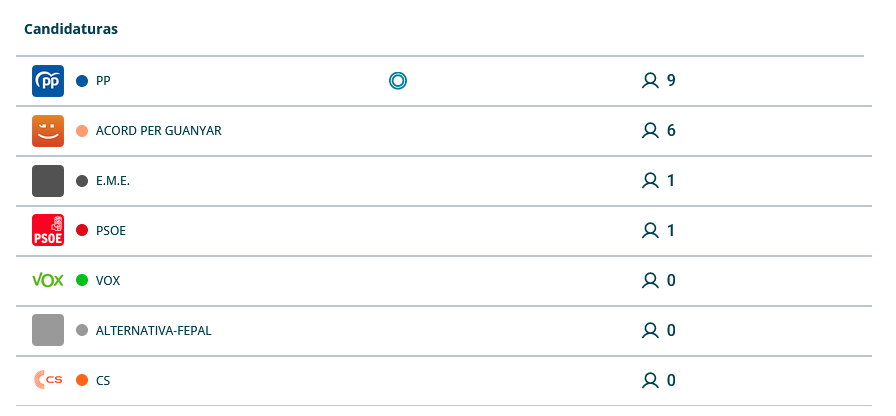Click the Acord per Guanyar smiley logo
The height and width of the screenshot is (416, 896).
coord(48,131)
